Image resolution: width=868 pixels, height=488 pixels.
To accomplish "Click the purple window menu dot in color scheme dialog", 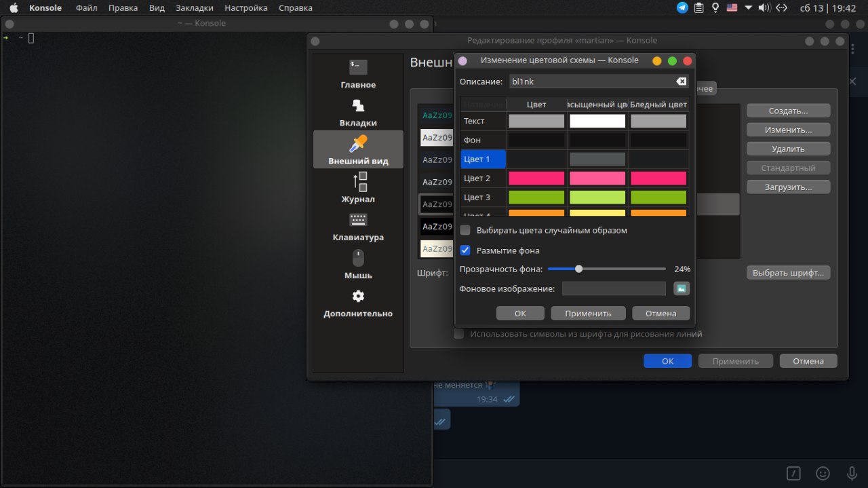I will pyautogui.click(x=463, y=60).
